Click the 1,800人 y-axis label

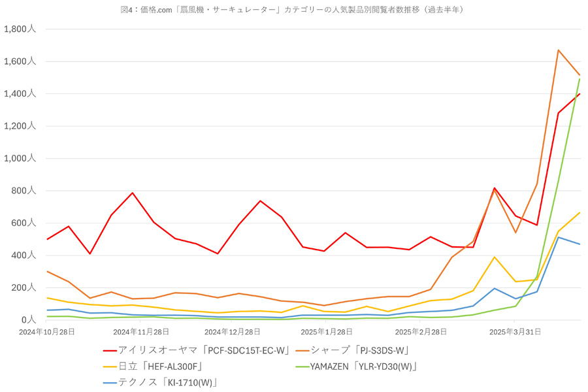click(20, 29)
